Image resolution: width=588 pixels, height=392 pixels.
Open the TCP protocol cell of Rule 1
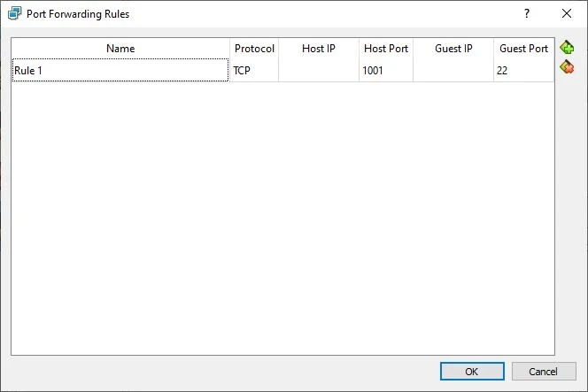(x=254, y=71)
